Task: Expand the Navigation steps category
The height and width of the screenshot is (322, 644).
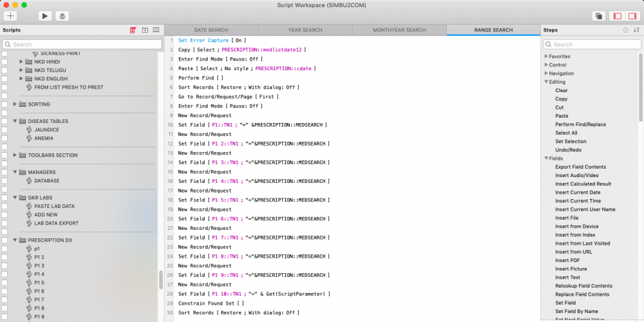Action: tap(546, 73)
